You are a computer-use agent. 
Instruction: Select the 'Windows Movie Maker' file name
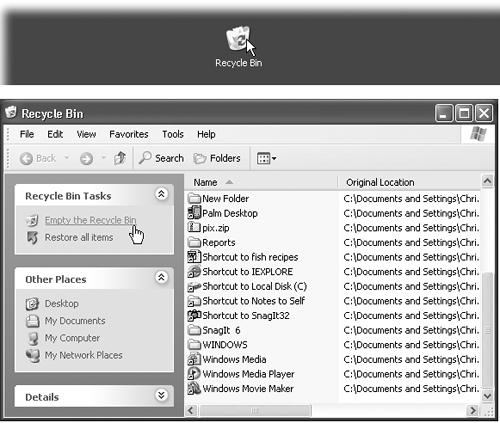pos(248,389)
